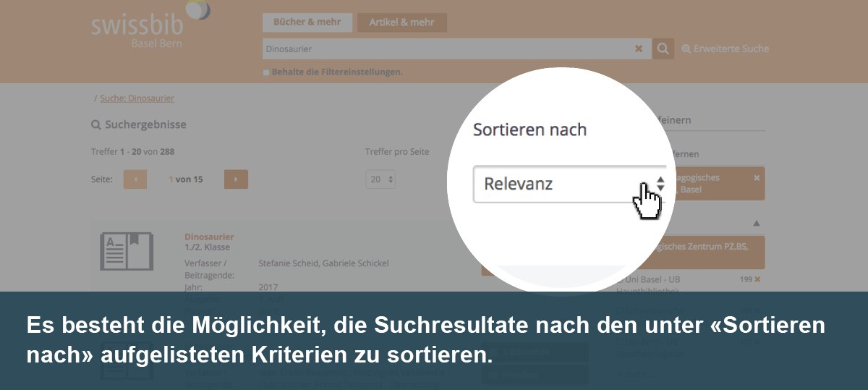Click into the search field containing 'Dinosaurier'
Screen dimensions: 868x390
pyautogui.click(x=448, y=49)
